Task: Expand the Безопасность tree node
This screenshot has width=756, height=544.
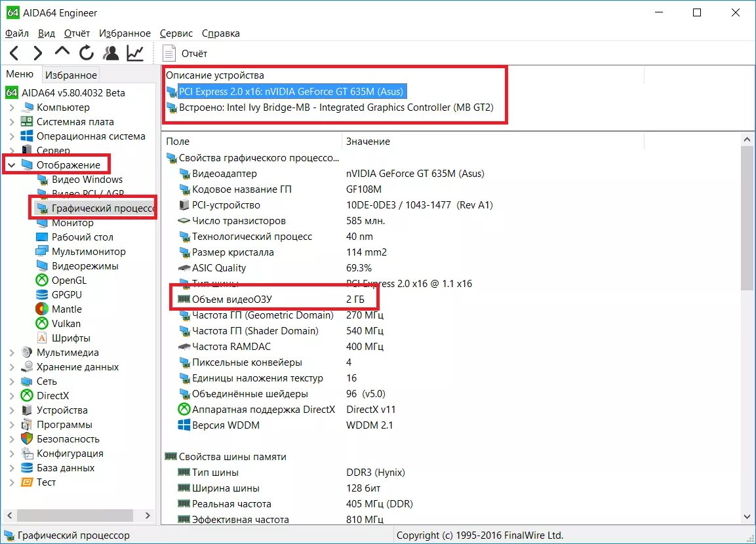Action: click(x=12, y=439)
